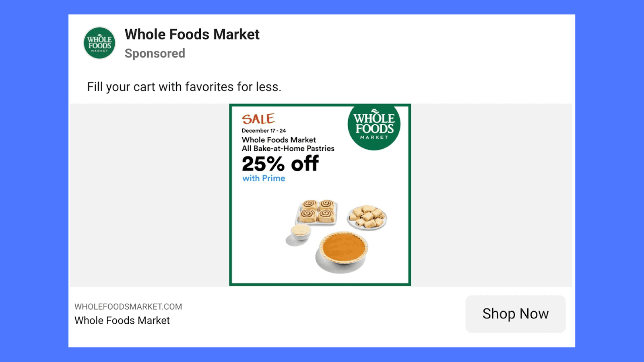Screen dimensions: 644x362
Task: Click the 'Whole Foods Market' footer title
Action: pos(122,320)
